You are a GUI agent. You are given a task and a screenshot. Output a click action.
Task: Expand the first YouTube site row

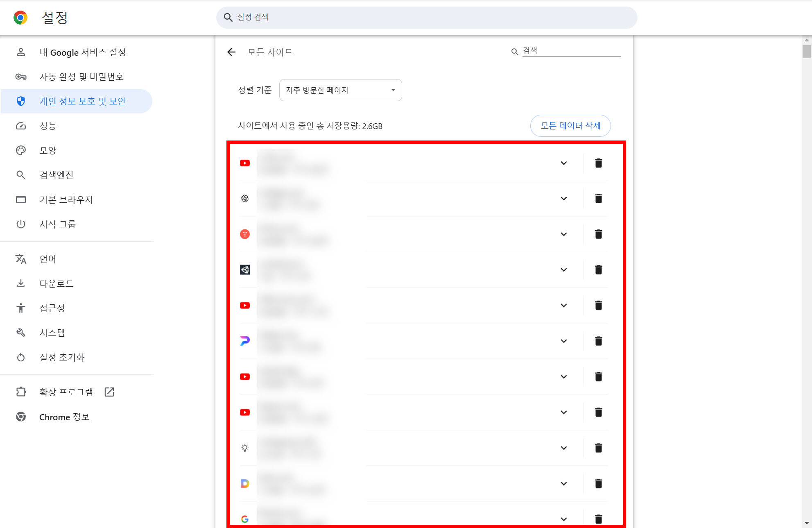pos(563,163)
